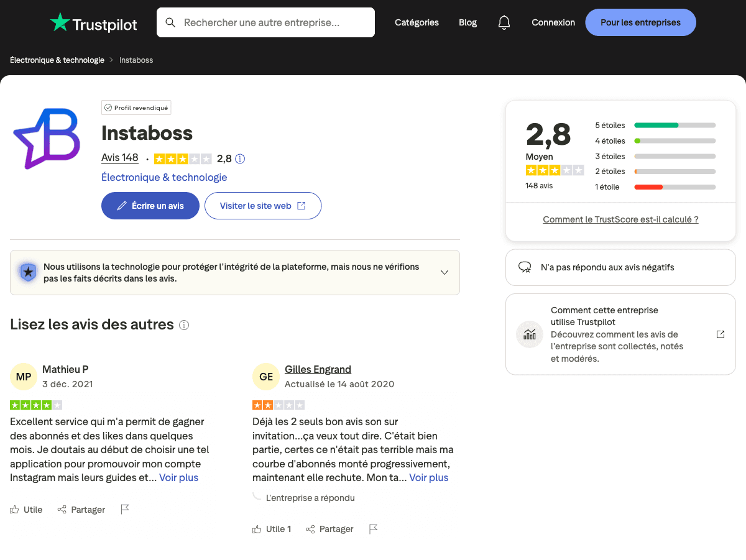Click Gilles Engrand's GE avatar
This screenshot has width=746, height=560.
(x=266, y=377)
